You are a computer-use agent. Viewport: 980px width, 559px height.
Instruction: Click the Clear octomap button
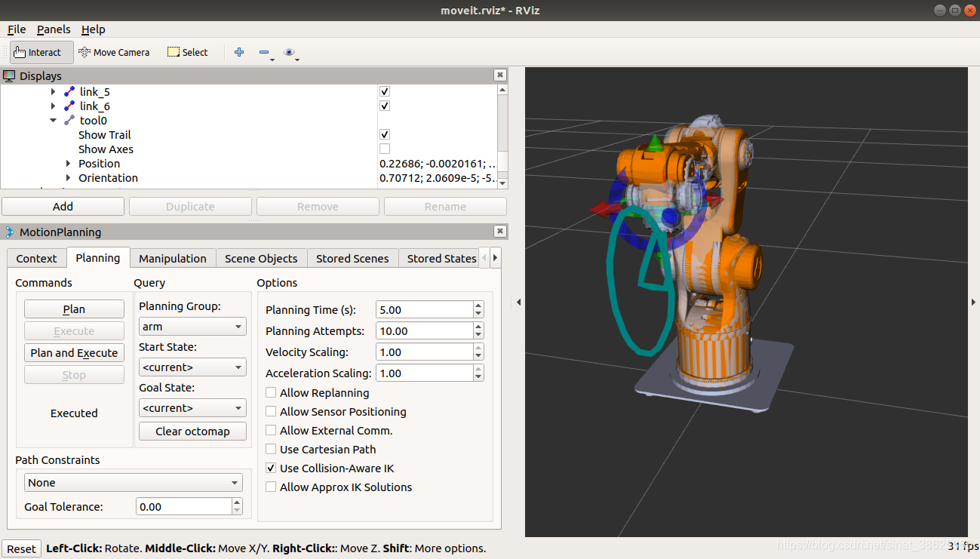(x=192, y=431)
